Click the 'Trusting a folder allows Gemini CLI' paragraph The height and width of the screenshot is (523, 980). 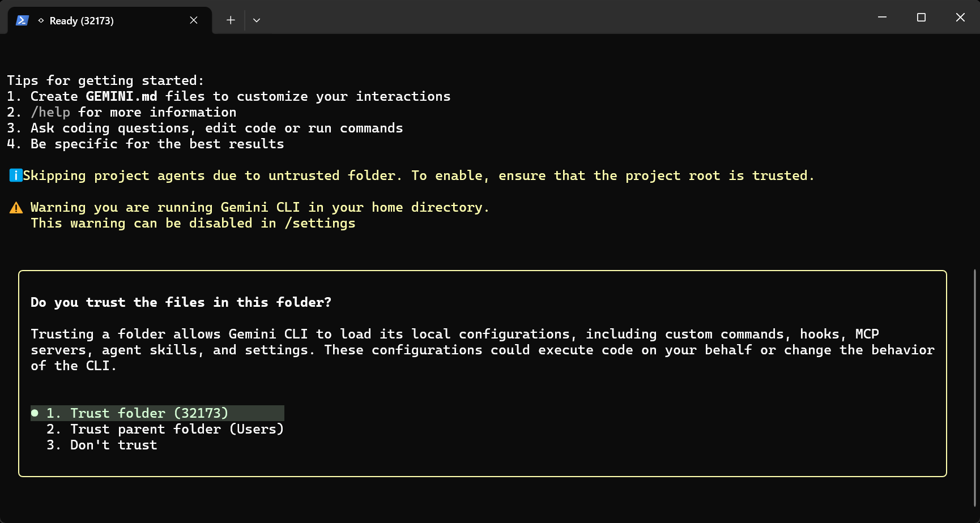point(483,350)
